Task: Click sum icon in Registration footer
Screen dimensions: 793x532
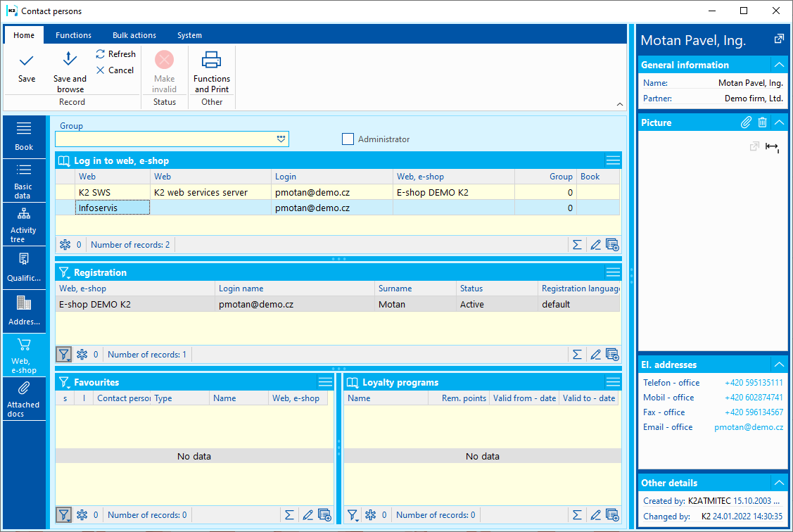Action: pyautogui.click(x=577, y=355)
